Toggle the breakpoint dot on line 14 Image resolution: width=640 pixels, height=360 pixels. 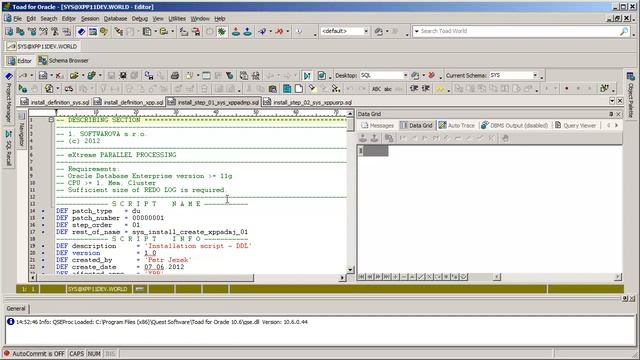pyautogui.click(x=43, y=211)
